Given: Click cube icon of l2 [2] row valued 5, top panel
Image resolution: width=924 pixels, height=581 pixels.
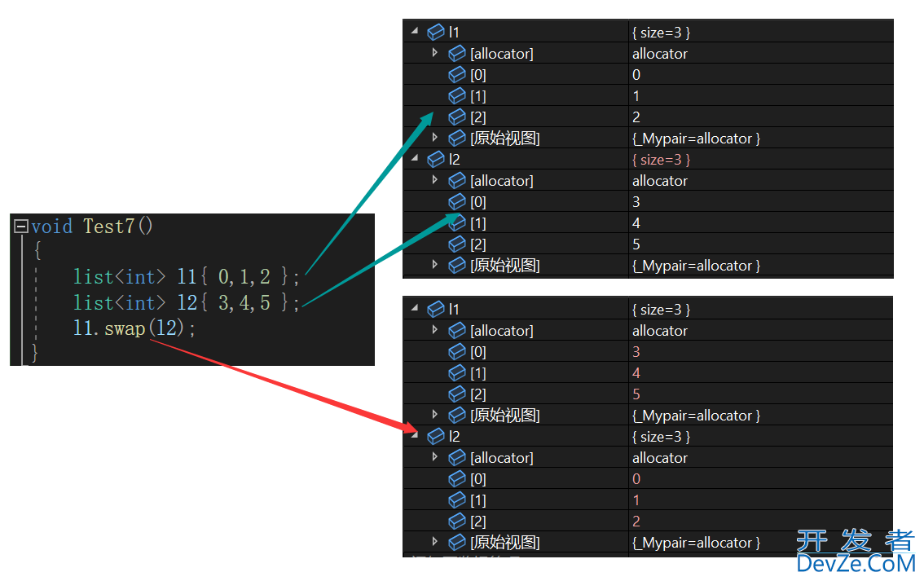Looking at the screenshot, I should coord(456,244).
